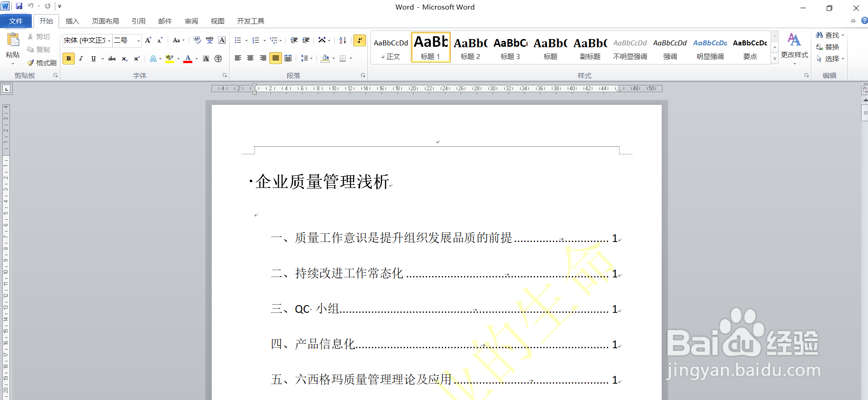Image resolution: width=868 pixels, height=400 pixels.
Task: Click the A-Z Sort icon
Action: point(343,40)
